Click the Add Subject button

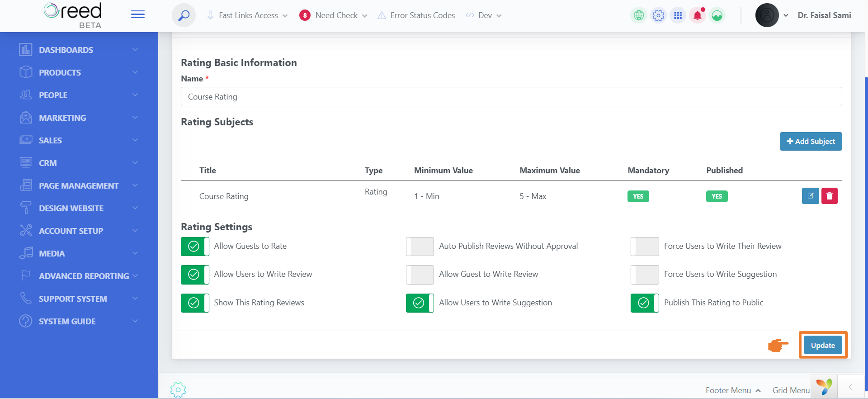810,141
